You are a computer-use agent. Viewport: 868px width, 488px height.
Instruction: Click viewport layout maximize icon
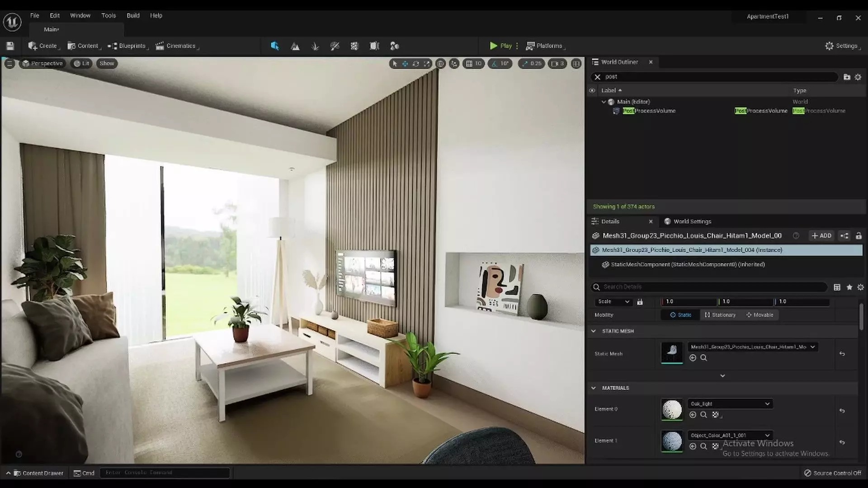tap(576, 64)
